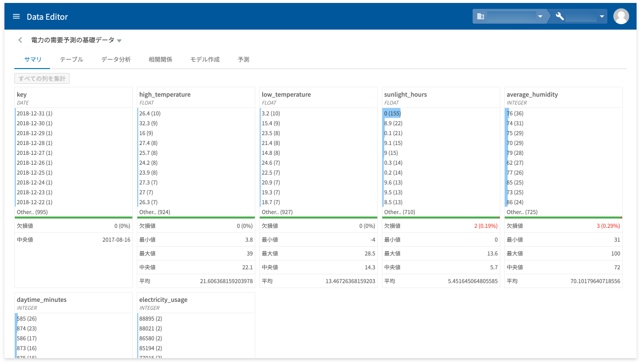Click the average_humidity average 70.10179640718556
Image resolution: width=641 pixels, height=364 pixels.
(595, 281)
